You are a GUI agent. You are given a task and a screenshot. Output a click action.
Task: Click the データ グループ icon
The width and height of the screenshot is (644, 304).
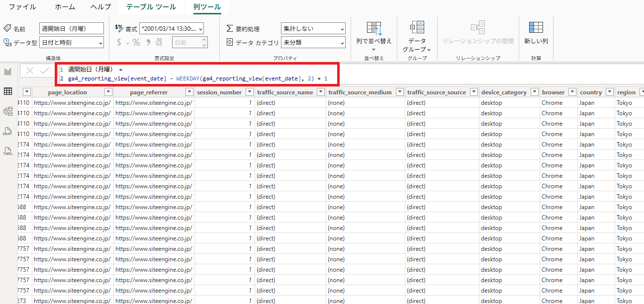417,27
